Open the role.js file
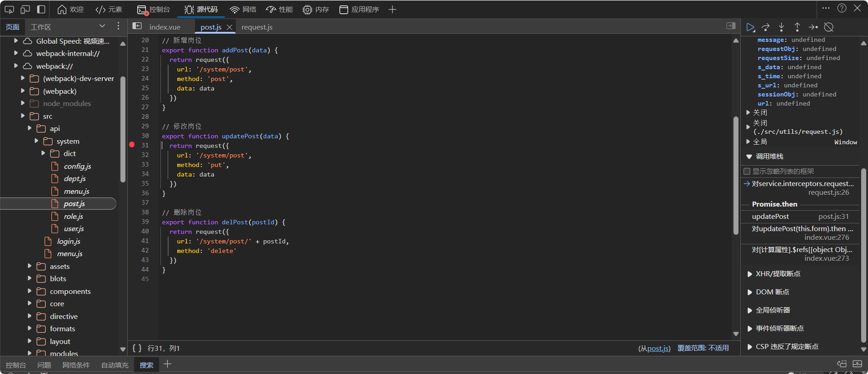 (x=73, y=216)
